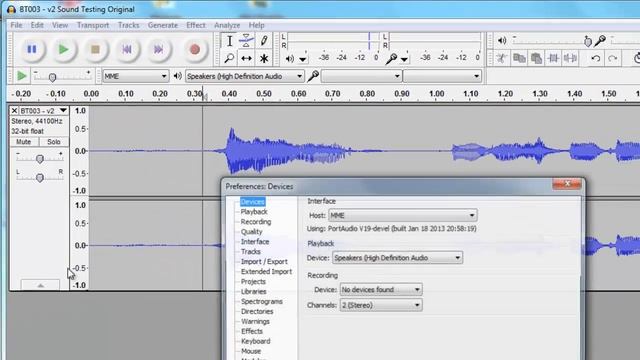This screenshot has width=640, height=360.
Task: Open the output meter speaker dropdown
Action: pos(302,59)
